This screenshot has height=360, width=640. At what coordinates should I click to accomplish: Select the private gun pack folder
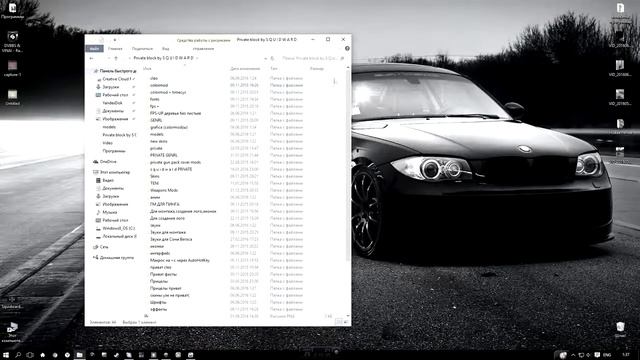click(x=176, y=162)
